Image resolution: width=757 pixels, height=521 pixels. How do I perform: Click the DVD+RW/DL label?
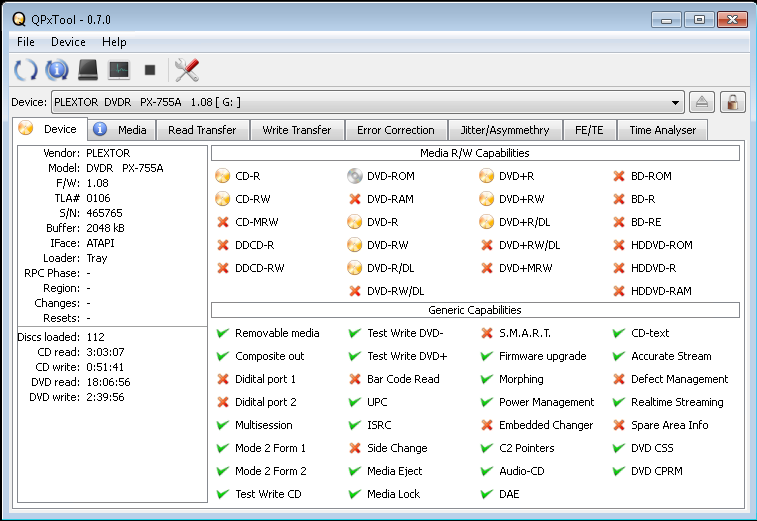(x=530, y=245)
